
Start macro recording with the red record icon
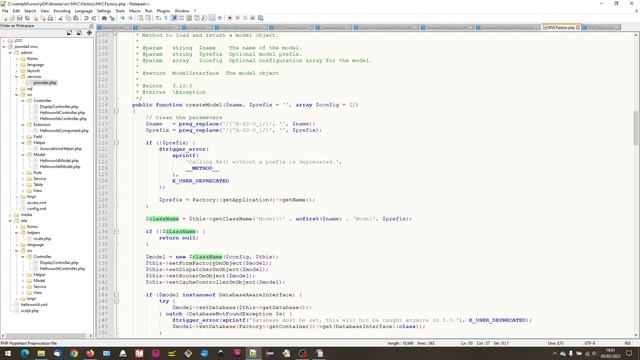[x=229, y=18]
